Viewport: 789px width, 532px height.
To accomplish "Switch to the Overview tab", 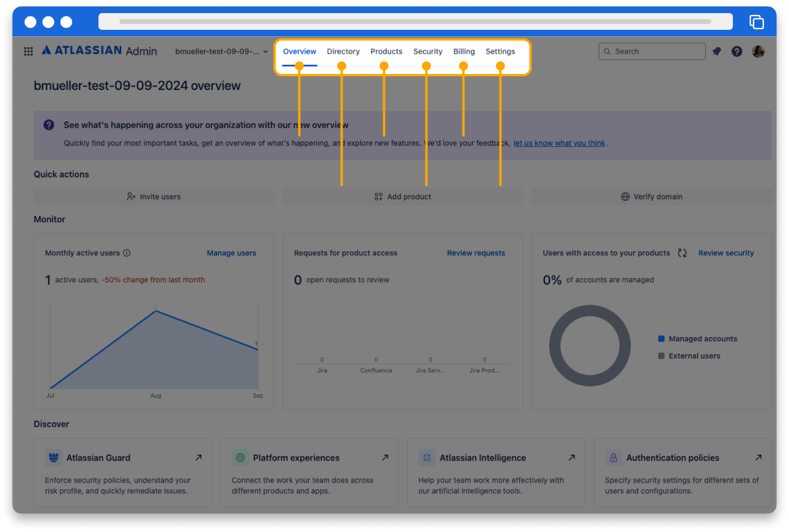I will 300,51.
